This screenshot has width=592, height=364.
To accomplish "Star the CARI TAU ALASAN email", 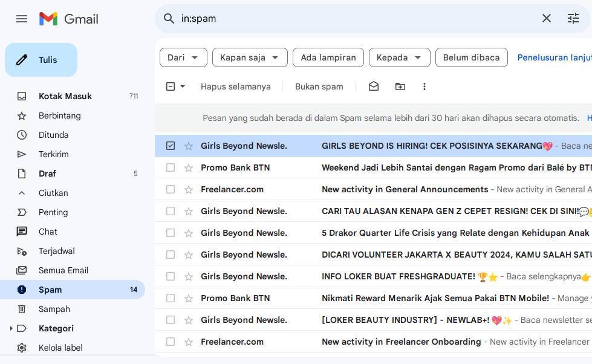I will point(189,211).
